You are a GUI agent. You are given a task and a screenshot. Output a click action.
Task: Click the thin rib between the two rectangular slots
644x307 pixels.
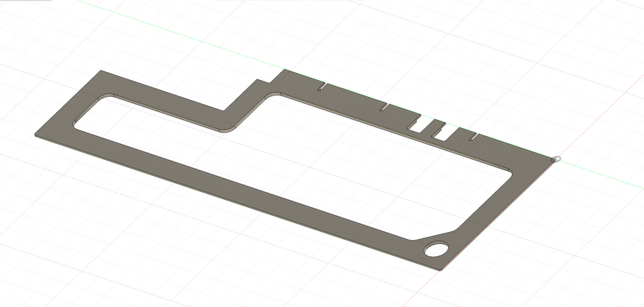[431, 128]
